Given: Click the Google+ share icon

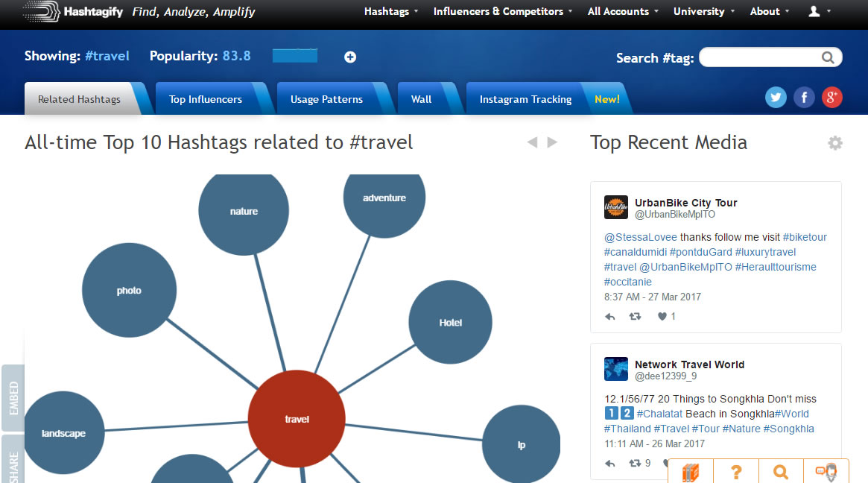Looking at the screenshot, I should pos(831,97).
